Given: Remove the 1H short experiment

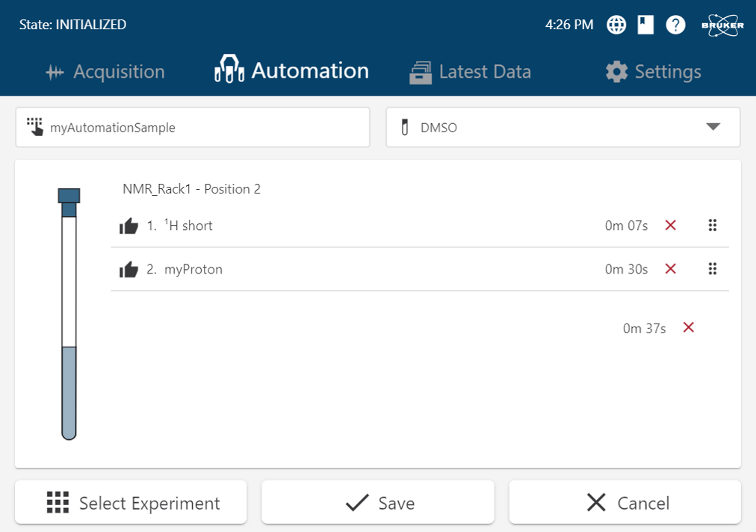Looking at the screenshot, I should click(x=670, y=226).
